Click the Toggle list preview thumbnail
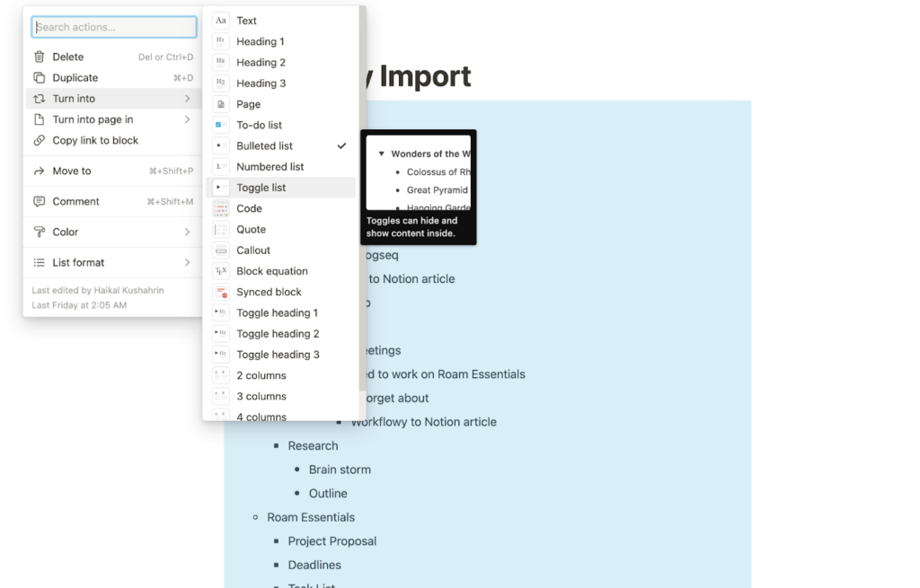Image resolution: width=920 pixels, height=588 pixels. click(419, 173)
